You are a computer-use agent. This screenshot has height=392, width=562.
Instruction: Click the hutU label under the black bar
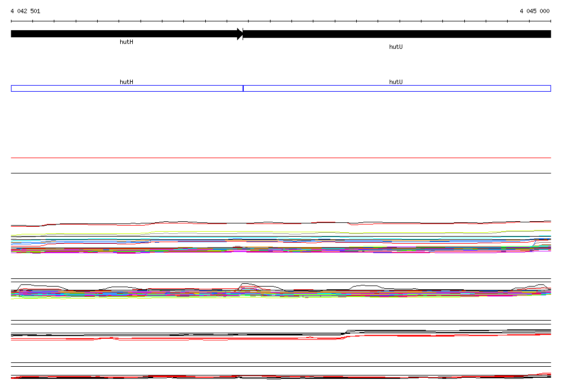pos(396,47)
